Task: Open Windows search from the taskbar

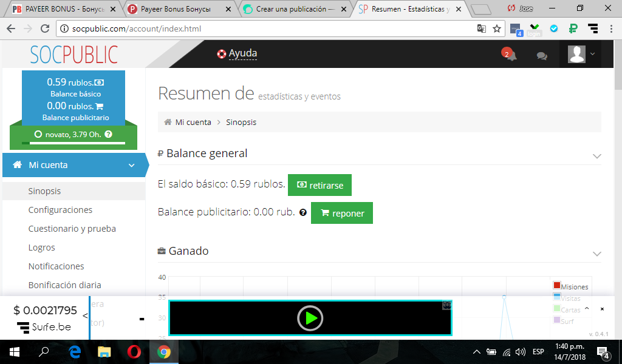Action: [44, 352]
